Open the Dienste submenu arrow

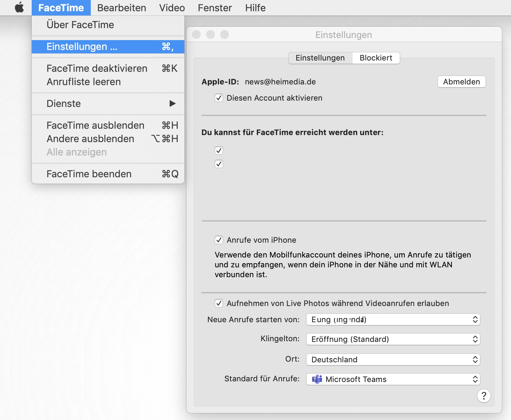(172, 103)
